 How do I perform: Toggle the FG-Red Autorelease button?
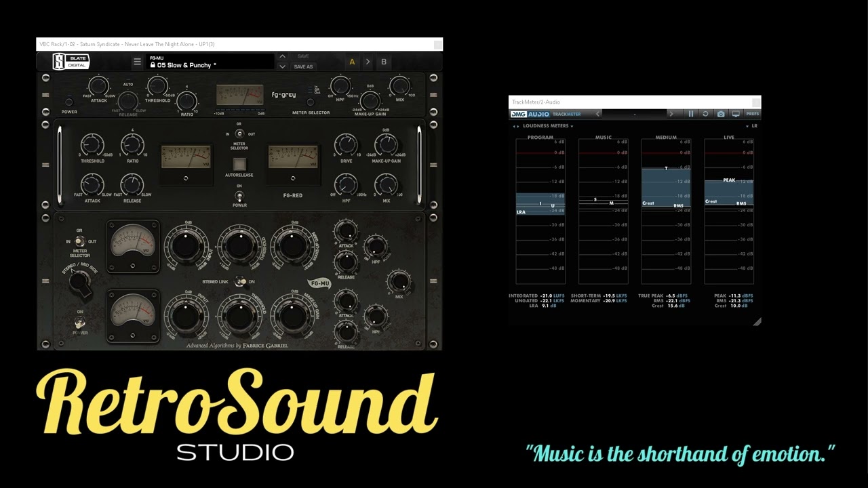(239, 163)
